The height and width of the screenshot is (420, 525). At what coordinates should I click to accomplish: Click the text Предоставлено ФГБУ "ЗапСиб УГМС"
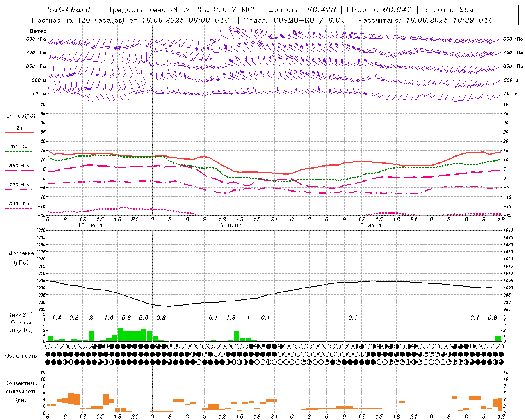tap(181, 10)
